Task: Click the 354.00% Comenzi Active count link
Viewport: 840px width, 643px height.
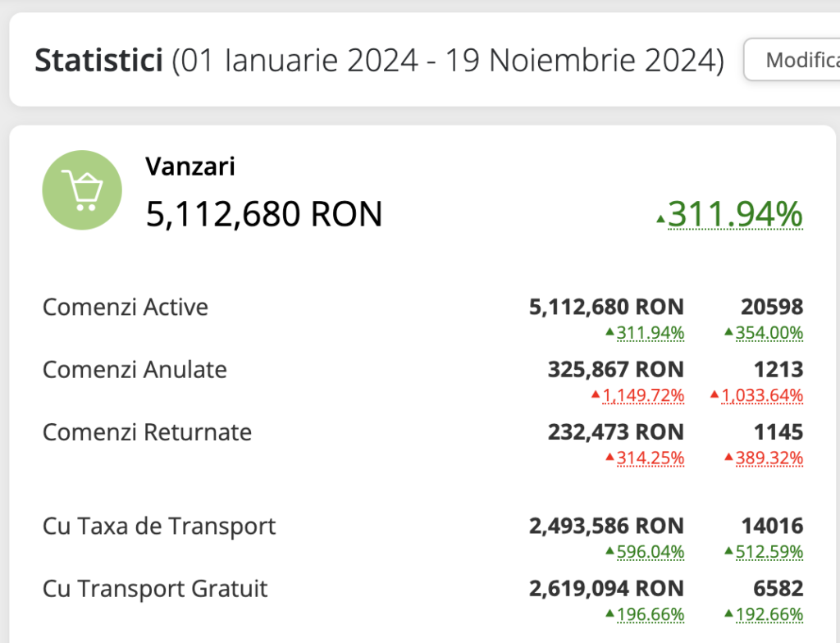Action: [x=769, y=332]
